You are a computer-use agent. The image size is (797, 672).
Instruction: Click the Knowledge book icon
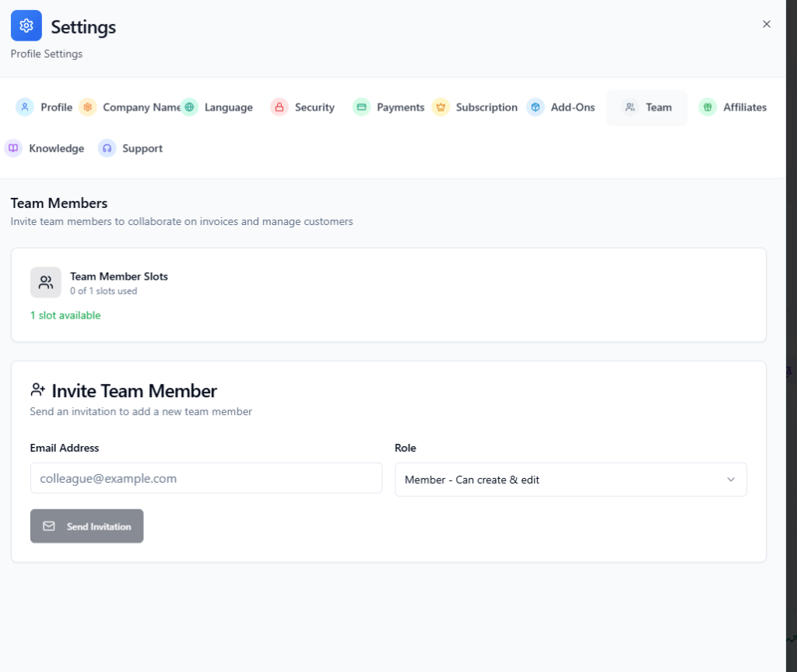tap(12, 148)
